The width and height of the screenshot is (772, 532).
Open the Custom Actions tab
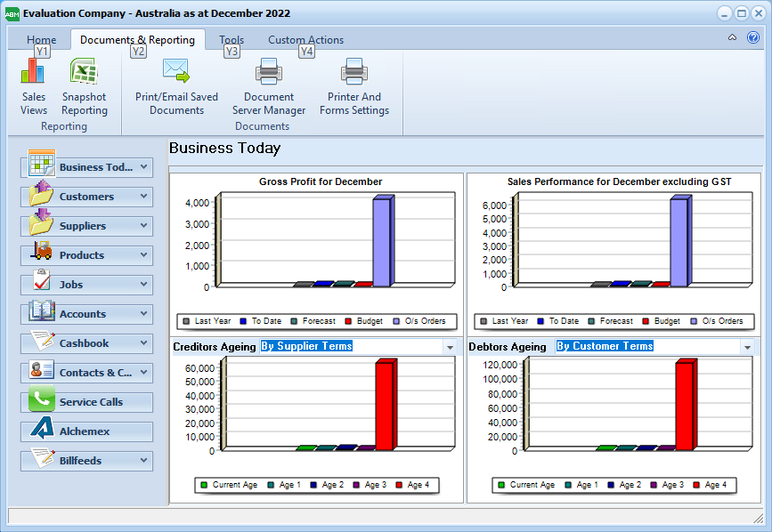(x=305, y=40)
